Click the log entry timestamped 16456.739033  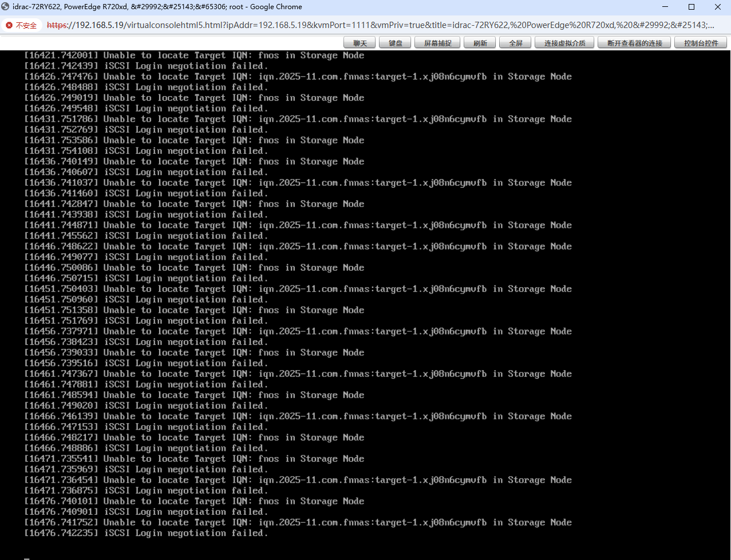tap(195, 353)
